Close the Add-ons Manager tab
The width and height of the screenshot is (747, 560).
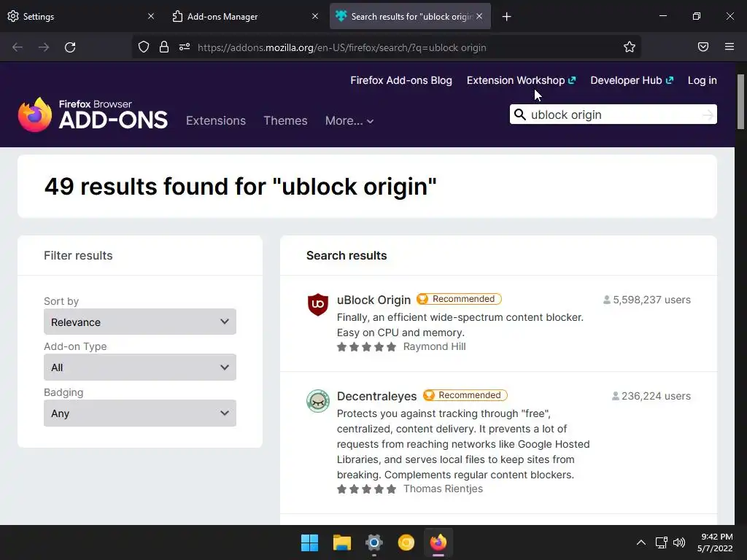coord(315,16)
